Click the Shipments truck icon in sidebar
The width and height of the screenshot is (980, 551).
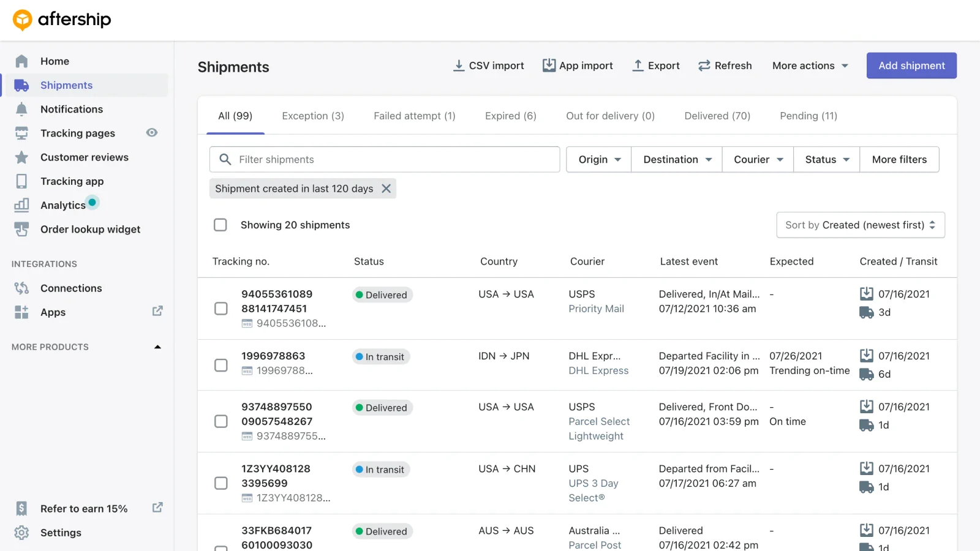21,85
